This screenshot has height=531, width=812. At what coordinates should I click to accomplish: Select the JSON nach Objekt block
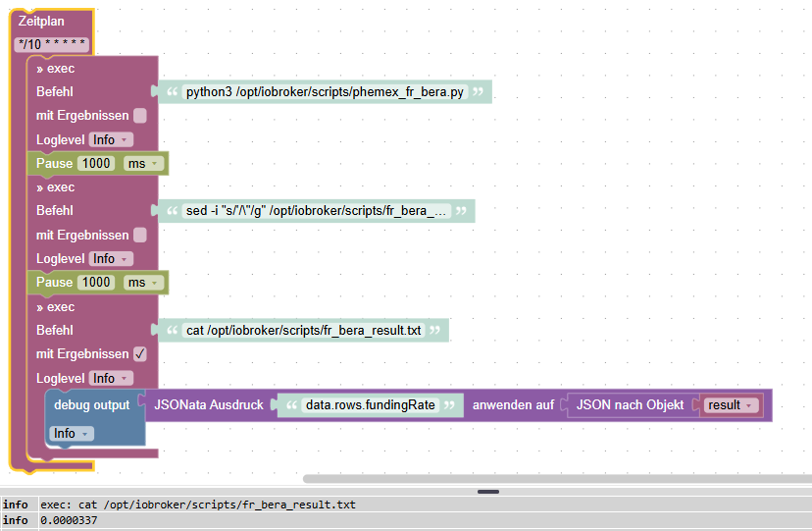click(630, 405)
